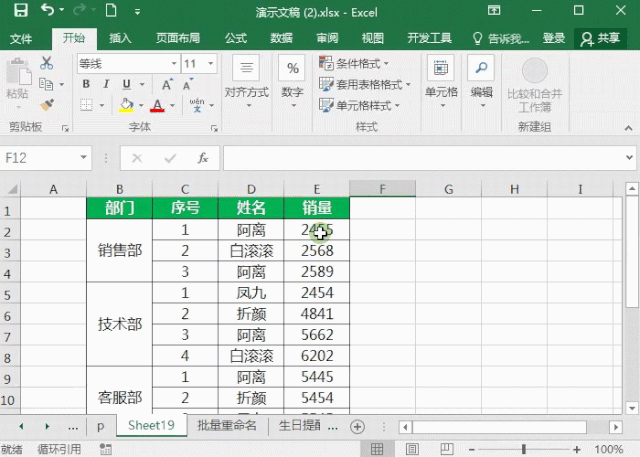This screenshot has width=640, height=457.
Task: Toggle Bold formatting
Action: [86, 84]
